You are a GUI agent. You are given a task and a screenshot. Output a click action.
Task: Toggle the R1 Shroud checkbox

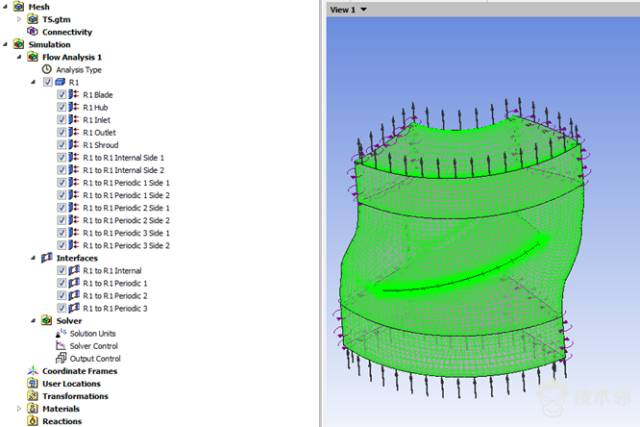click(x=62, y=145)
